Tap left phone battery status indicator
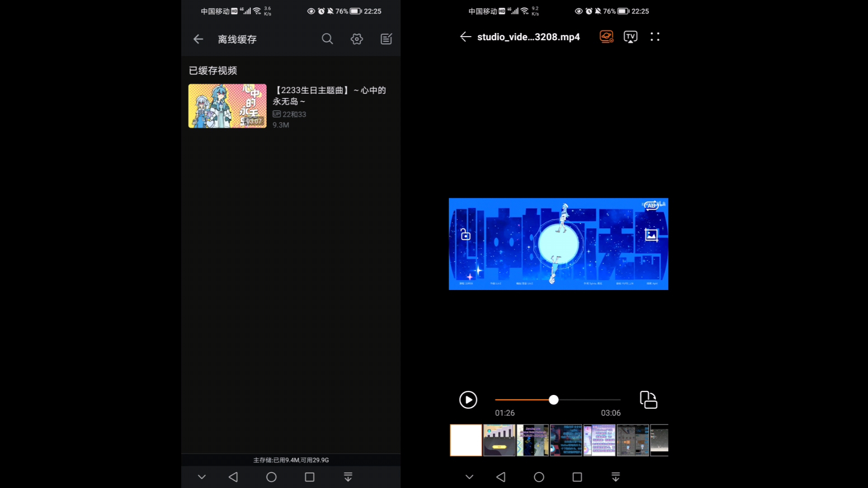The width and height of the screenshot is (868, 488). click(x=356, y=11)
